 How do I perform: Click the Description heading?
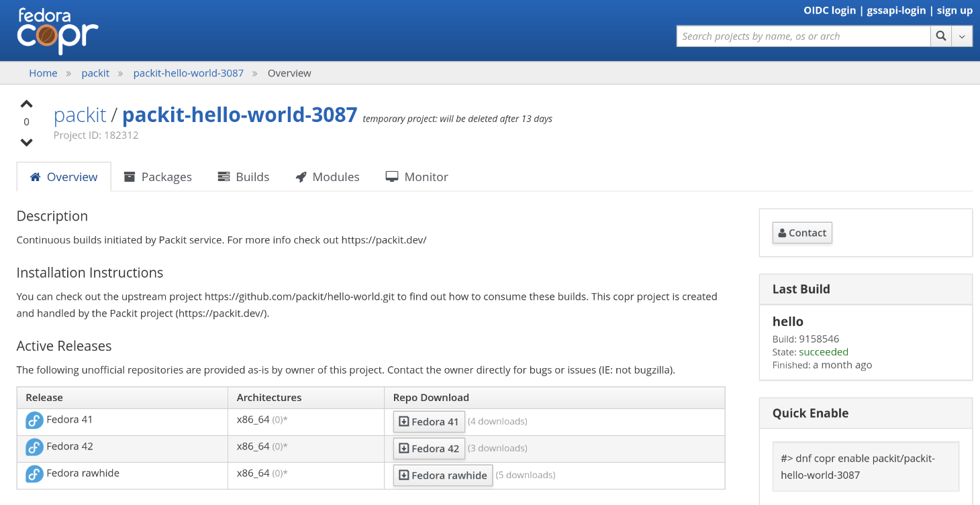(x=52, y=216)
